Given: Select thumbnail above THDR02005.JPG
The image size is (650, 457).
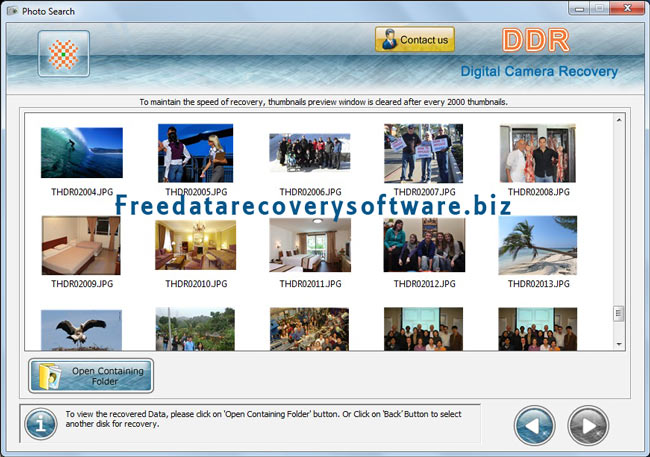Looking at the screenshot, I should (195, 153).
